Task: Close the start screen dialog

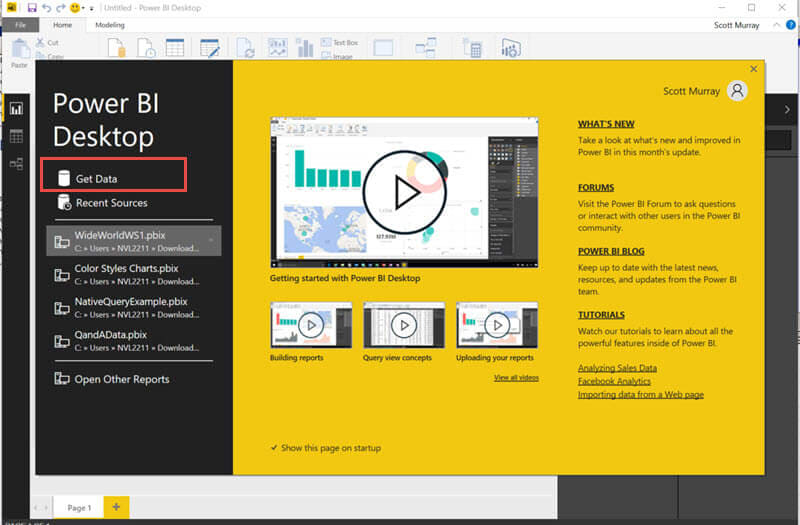Action: [754, 69]
